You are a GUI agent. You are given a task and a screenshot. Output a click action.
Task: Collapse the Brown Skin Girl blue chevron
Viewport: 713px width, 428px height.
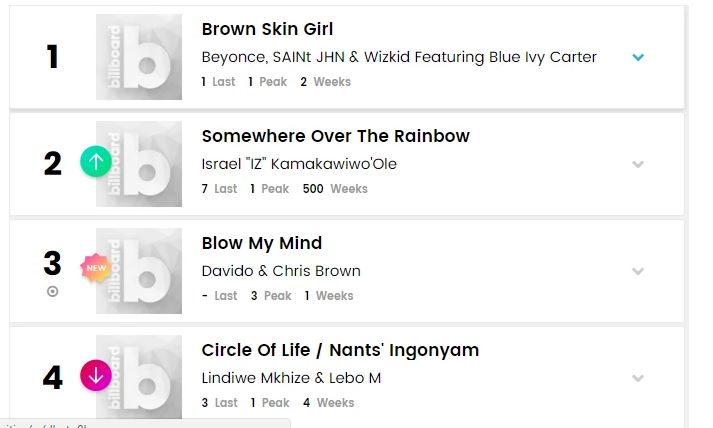[638, 57]
